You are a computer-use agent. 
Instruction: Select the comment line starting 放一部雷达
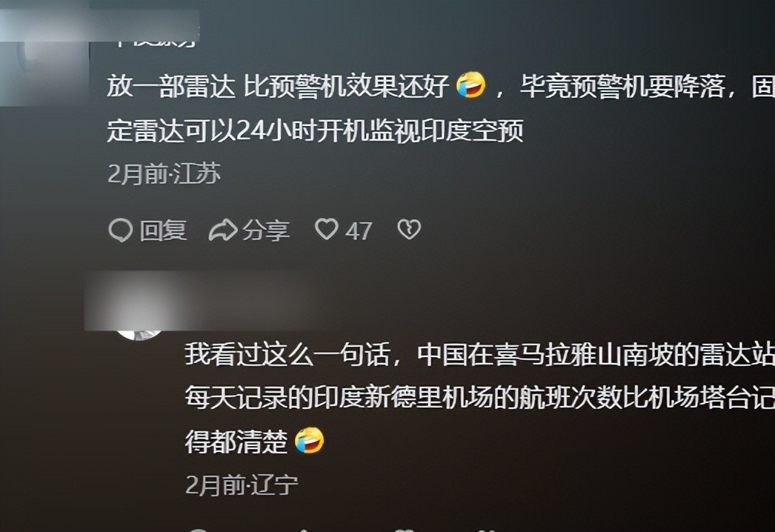click(x=441, y=86)
